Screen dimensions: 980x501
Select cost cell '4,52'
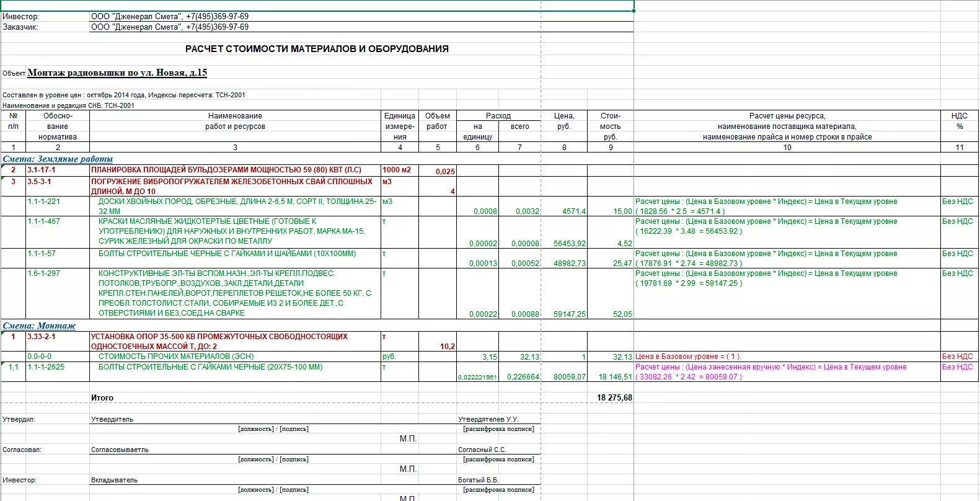pos(611,233)
